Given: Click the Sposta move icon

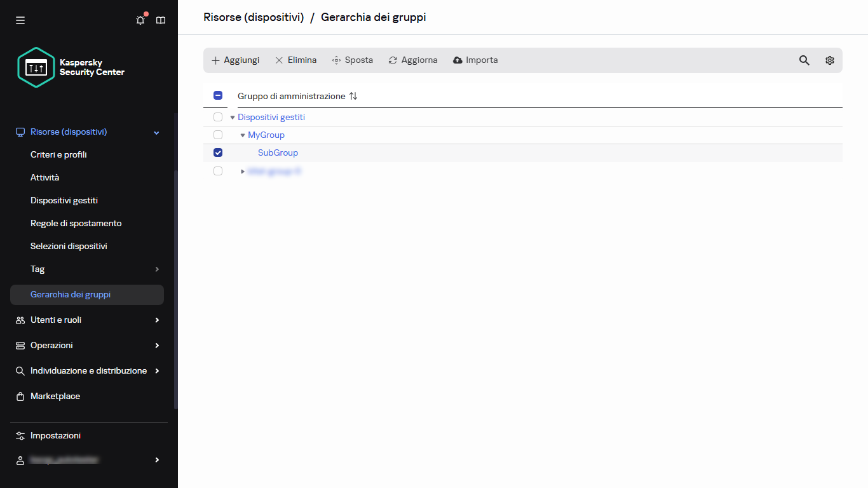Looking at the screenshot, I should pyautogui.click(x=336, y=60).
